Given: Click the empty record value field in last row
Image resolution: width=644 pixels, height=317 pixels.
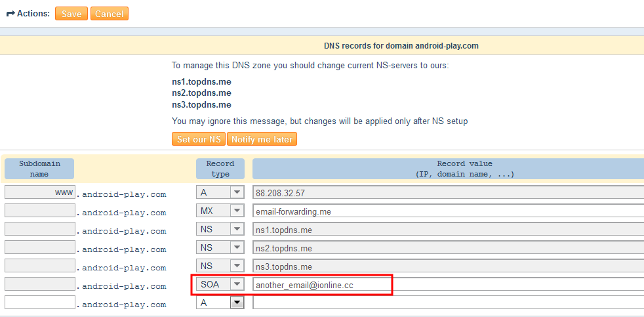Looking at the screenshot, I should [x=447, y=303].
